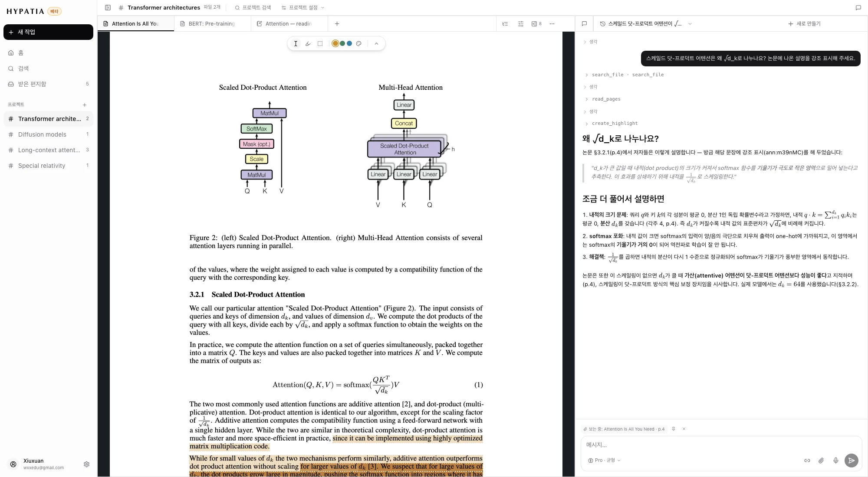Viewport: 868px width, 477px height.
Task: Select the blue highlight color
Action: [349, 43]
